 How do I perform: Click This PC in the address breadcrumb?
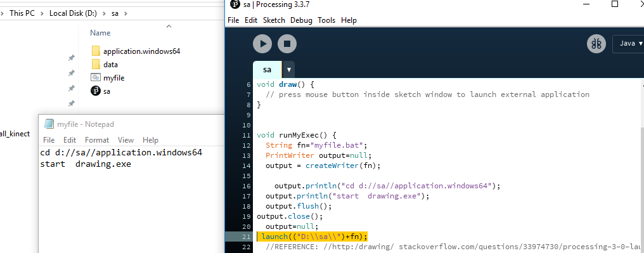[22, 13]
